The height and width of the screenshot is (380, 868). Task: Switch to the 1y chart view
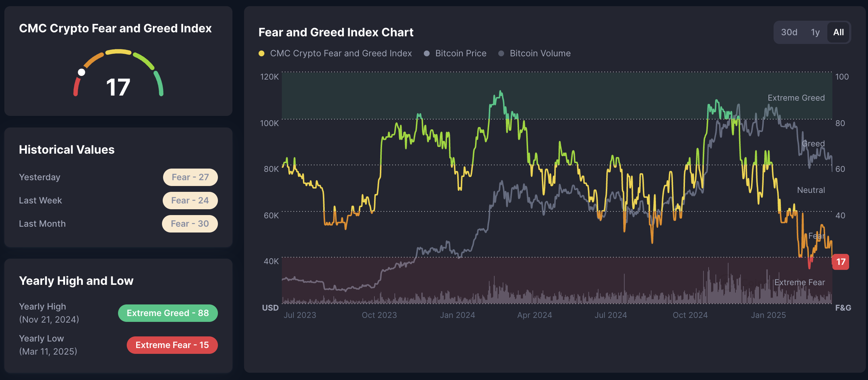[815, 32]
